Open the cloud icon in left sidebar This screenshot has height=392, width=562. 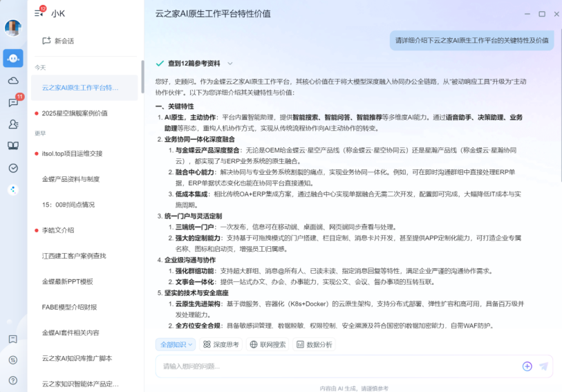pyautogui.click(x=13, y=80)
